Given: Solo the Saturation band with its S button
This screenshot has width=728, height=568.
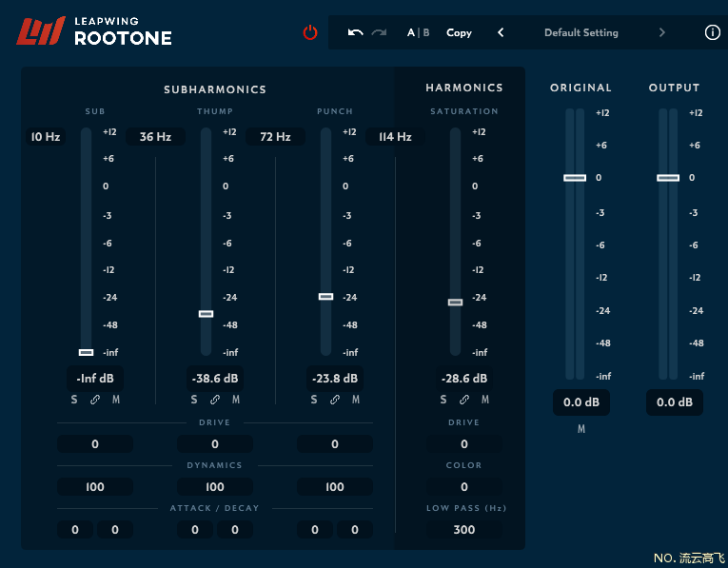Looking at the screenshot, I should [x=443, y=400].
